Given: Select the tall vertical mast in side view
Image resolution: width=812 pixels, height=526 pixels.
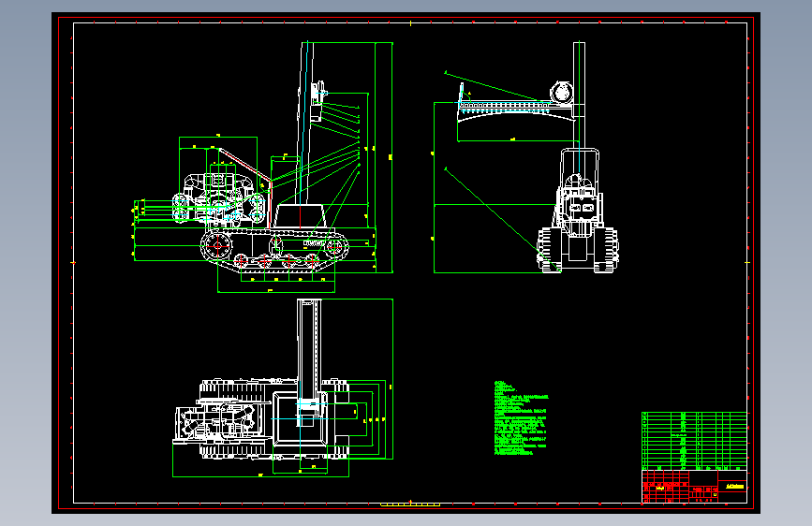Looking at the screenshot, I should (305, 124).
